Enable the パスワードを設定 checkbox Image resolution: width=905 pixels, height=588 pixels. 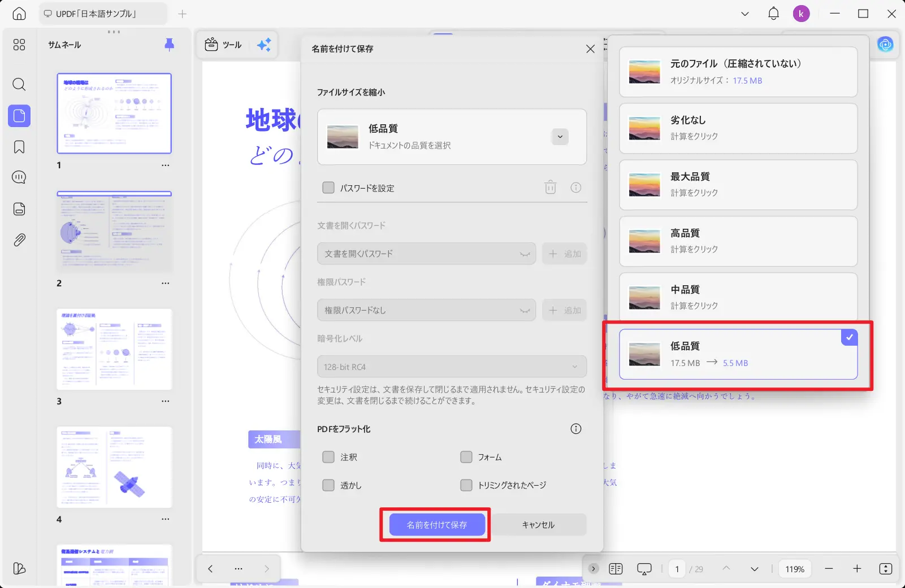point(328,188)
